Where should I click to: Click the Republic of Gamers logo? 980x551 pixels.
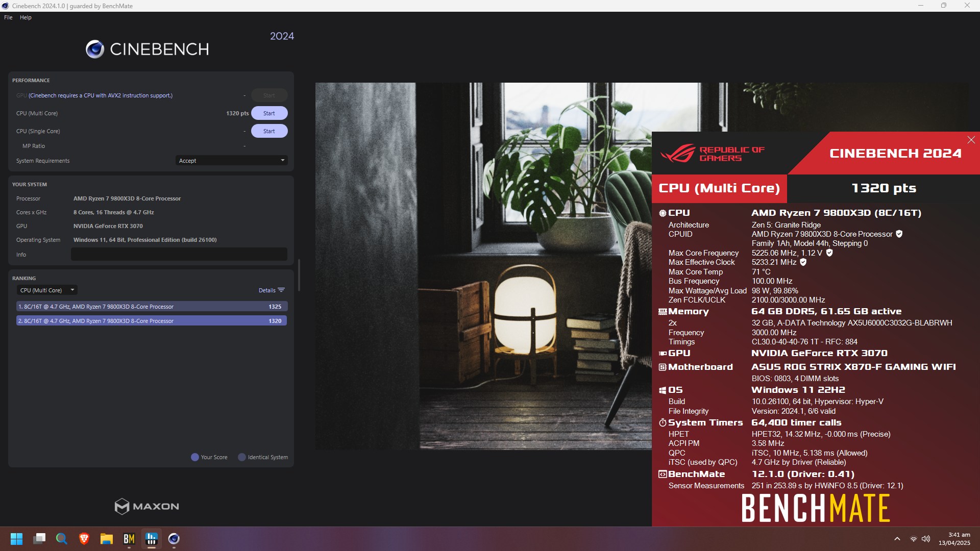tap(713, 154)
